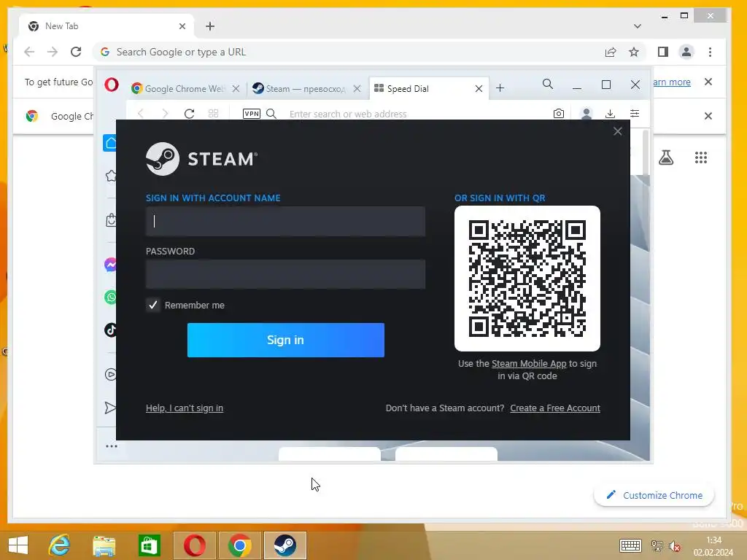Open Opera sidebar three-dots settings
Viewport: 747px width, 560px height.
tap(112, 446)
